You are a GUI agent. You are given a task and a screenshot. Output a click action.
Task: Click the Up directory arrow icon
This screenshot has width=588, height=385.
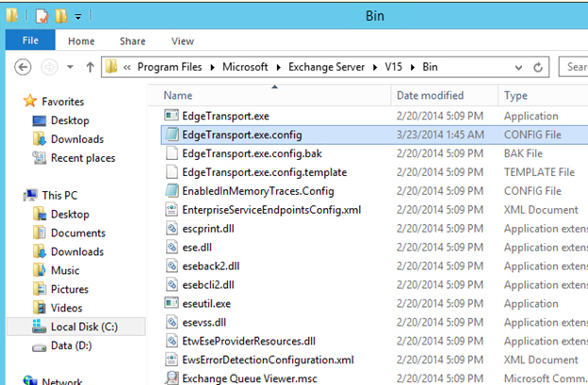[x=90, y=68]
